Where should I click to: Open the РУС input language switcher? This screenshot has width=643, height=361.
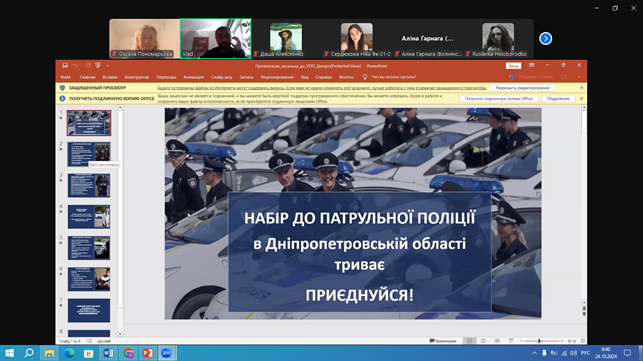coord(585,353)
